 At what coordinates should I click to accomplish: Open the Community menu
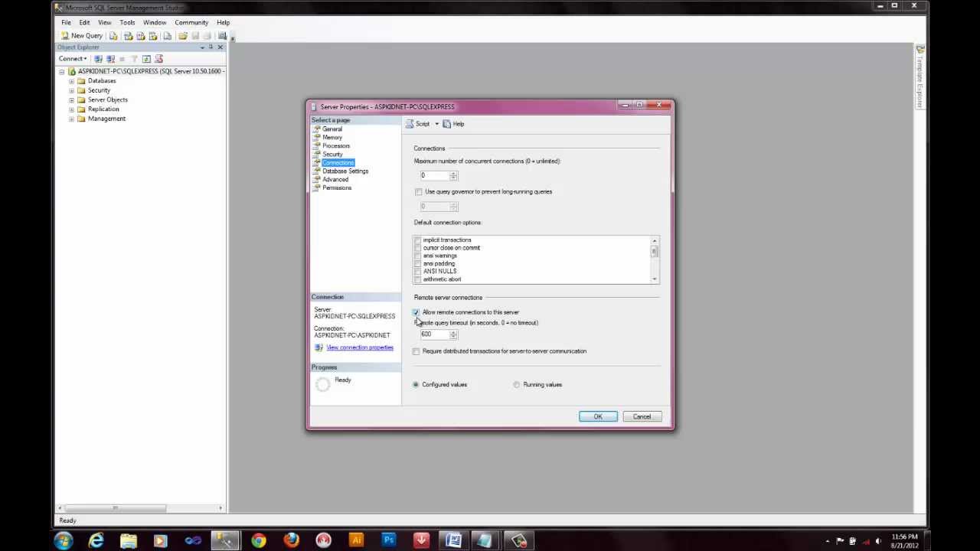pyautogui.click(x=191, y=23)
